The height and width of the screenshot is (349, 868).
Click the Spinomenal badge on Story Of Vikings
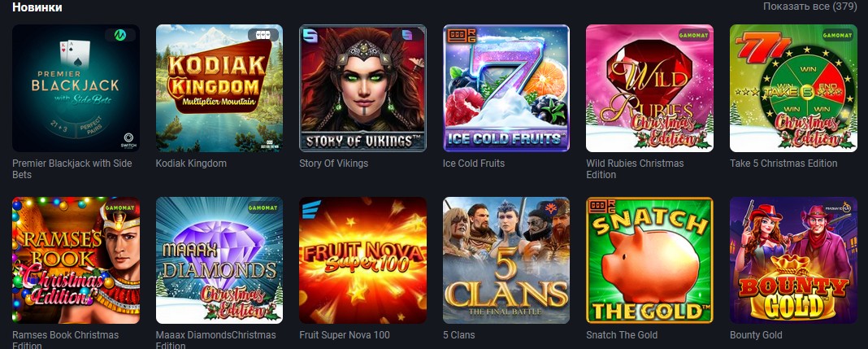click(407, 35)
